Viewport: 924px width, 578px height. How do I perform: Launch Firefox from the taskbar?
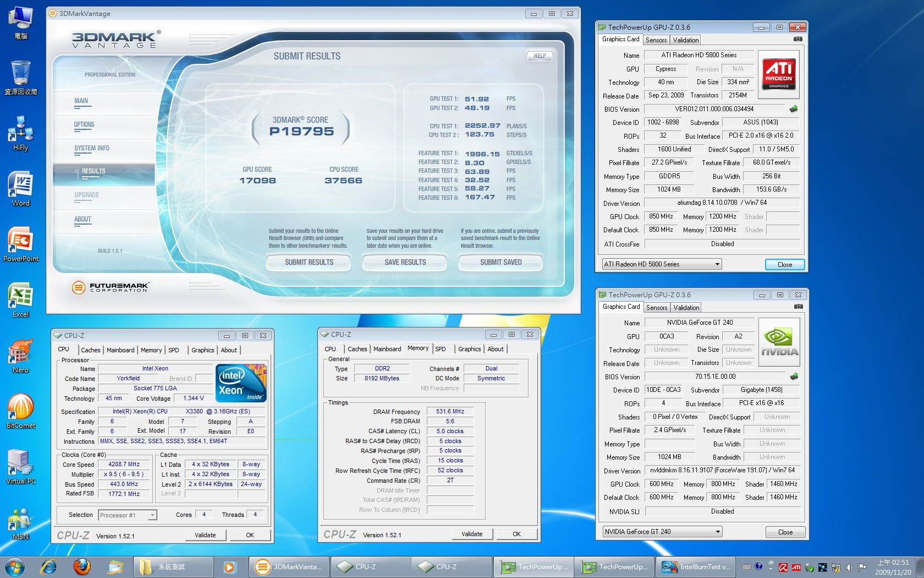(82, 566)
